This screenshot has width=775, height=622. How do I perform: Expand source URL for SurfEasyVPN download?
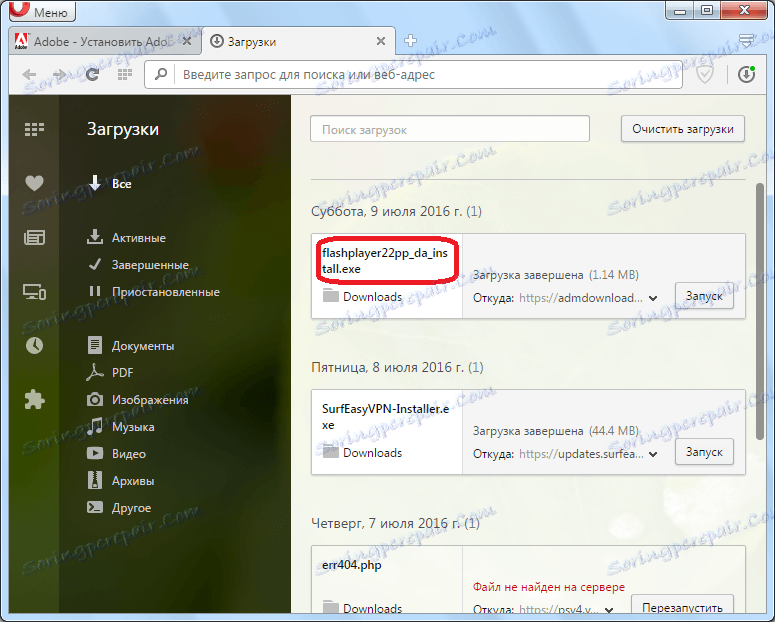653,454
